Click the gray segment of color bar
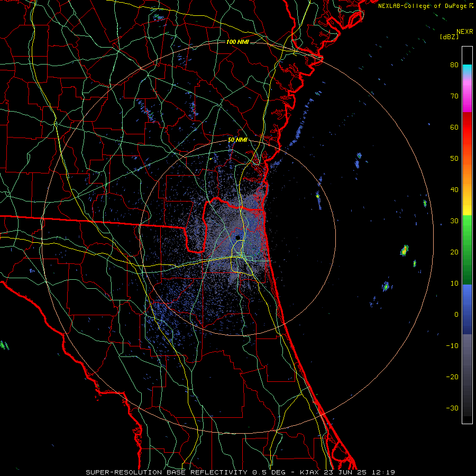This screenshot has width=476, height=476. click(x=467, y=375)
